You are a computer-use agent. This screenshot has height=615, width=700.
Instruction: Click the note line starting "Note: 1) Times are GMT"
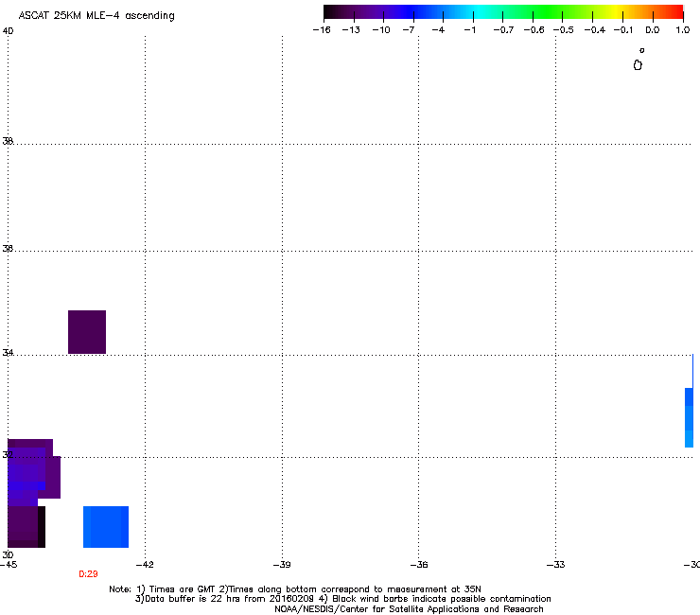(x=295, y=589)
